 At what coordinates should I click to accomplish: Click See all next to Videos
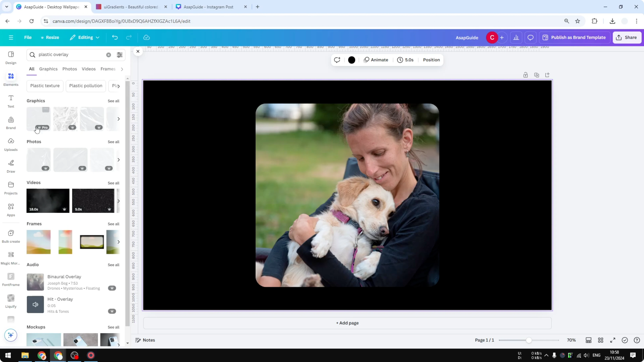pos(113,183)
